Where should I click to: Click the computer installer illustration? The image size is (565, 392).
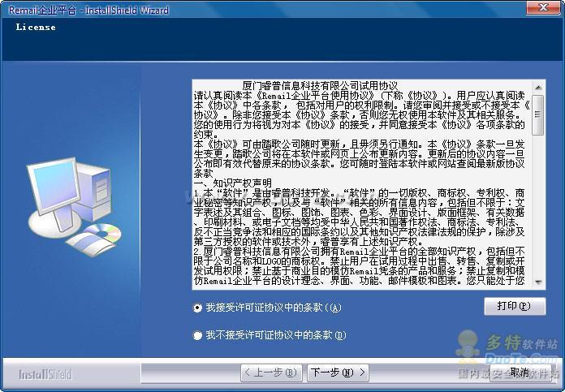tap(74, 206)
